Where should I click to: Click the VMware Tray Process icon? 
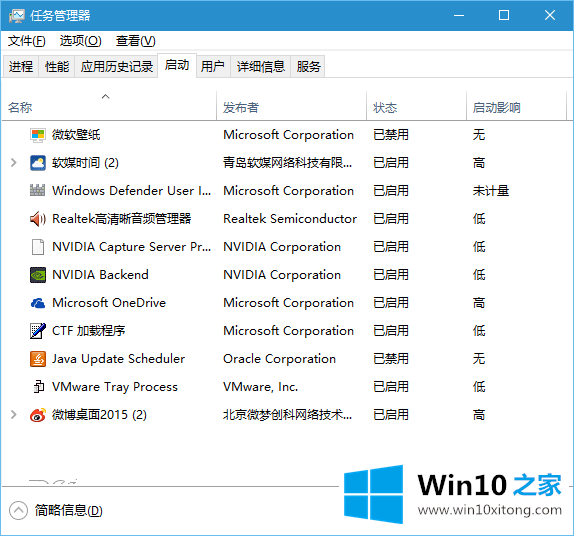[x=38, y=387]
